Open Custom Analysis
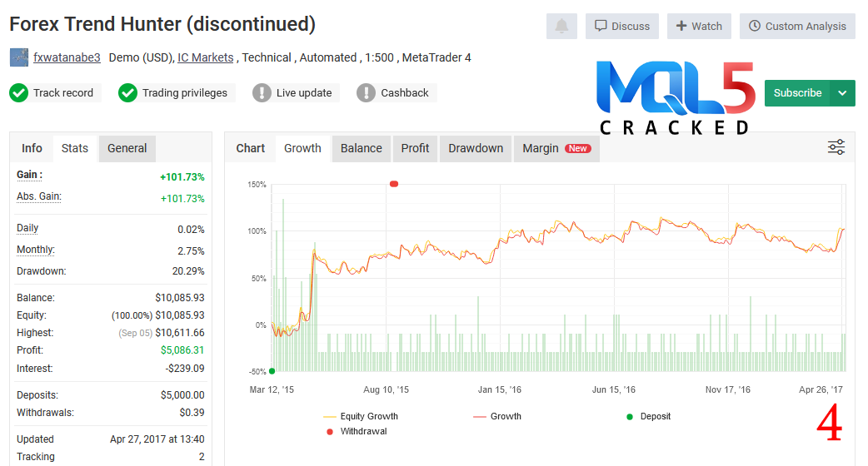This screenshot has width=868, height=466. [797, 26]
